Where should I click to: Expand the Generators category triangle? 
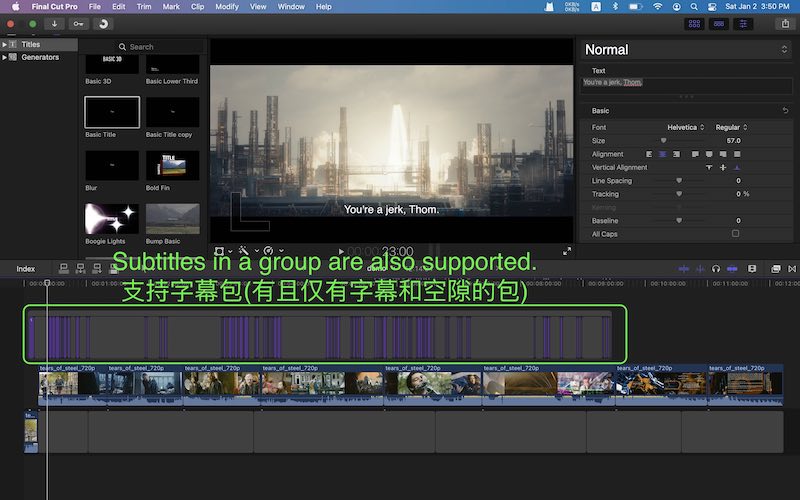point(5,57)
